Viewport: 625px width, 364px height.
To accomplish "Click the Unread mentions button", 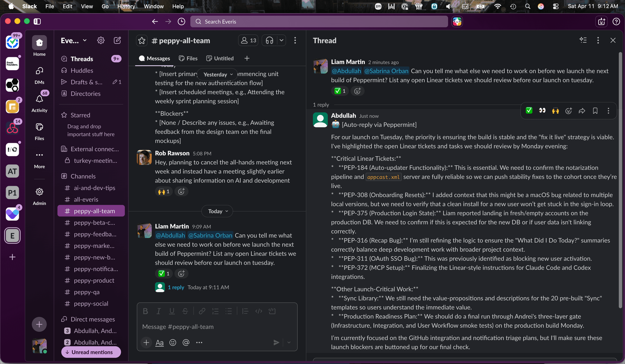I will [x=91, y=352].
